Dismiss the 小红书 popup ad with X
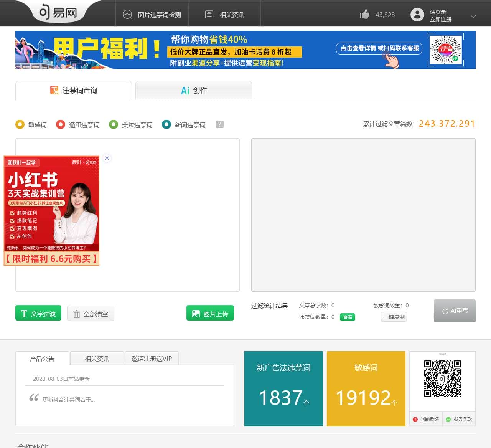This screenshot has width=491, height=448. [107, 158]
